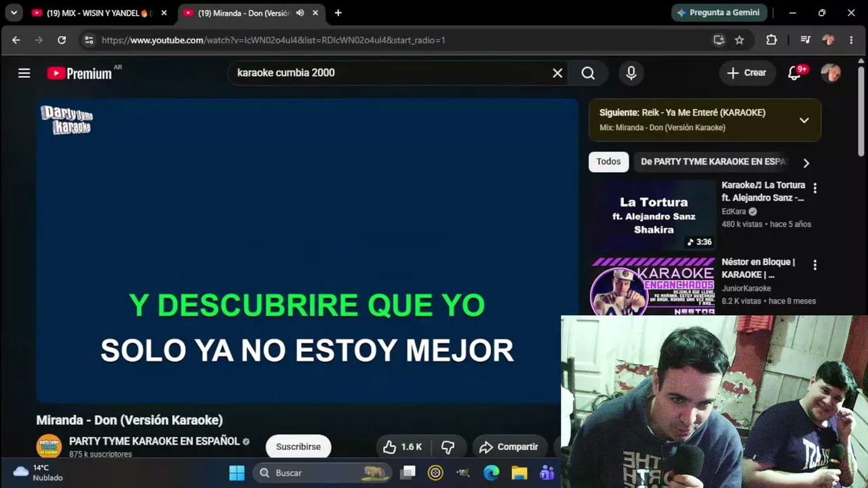Install YouTube app from address bar icon
This screenshot has height=488, width=868.
pyautogui.click(x=719, y=40)
